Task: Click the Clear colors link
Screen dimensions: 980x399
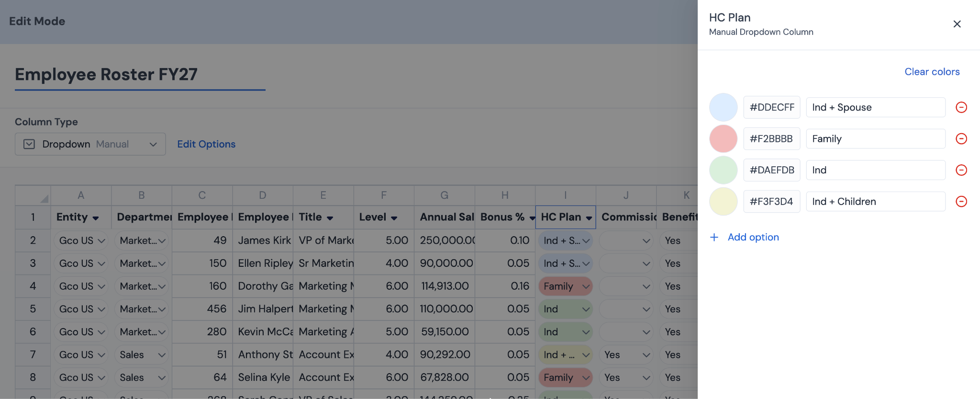Action: [932, 72]
